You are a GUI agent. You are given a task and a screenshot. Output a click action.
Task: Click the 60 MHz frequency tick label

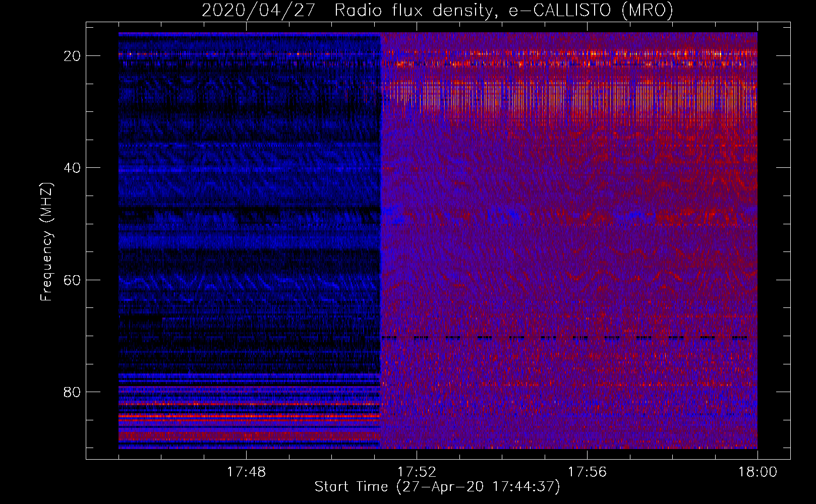tap(72, 280)
